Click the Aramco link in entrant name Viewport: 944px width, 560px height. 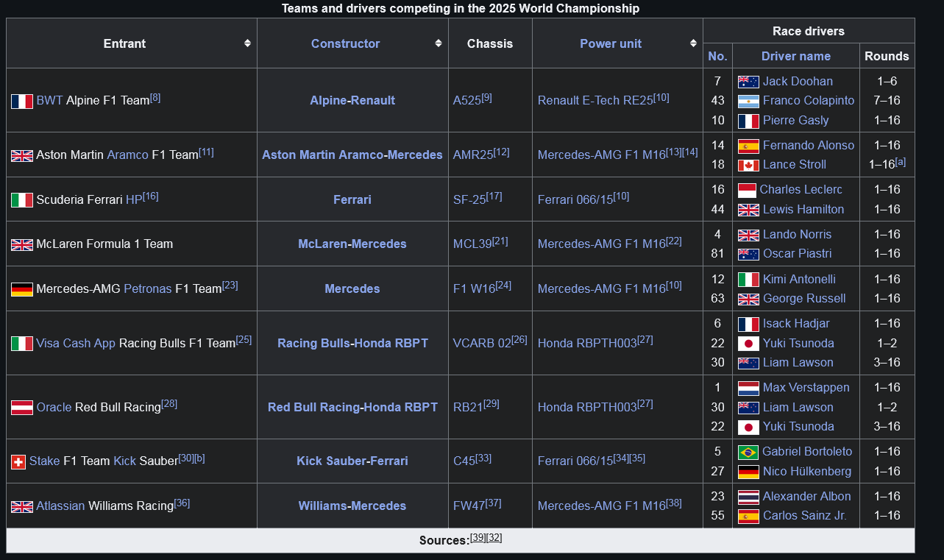coord(128,155)
